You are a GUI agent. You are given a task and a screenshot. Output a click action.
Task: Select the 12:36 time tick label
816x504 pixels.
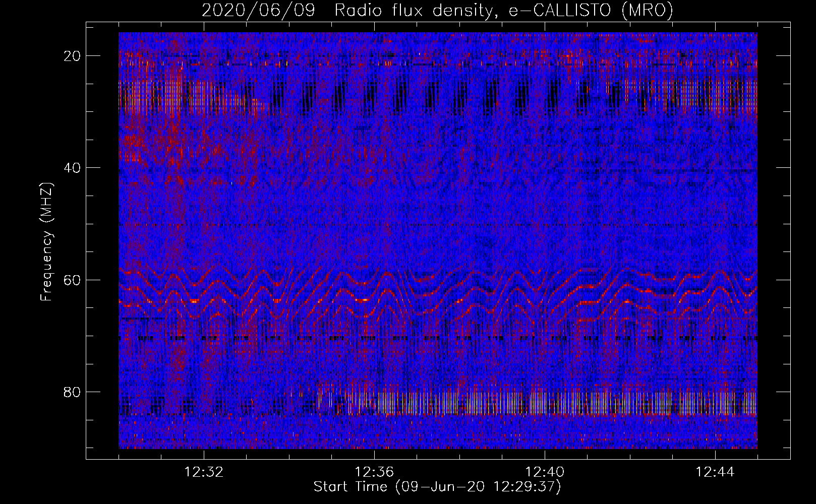click(374, 472)
